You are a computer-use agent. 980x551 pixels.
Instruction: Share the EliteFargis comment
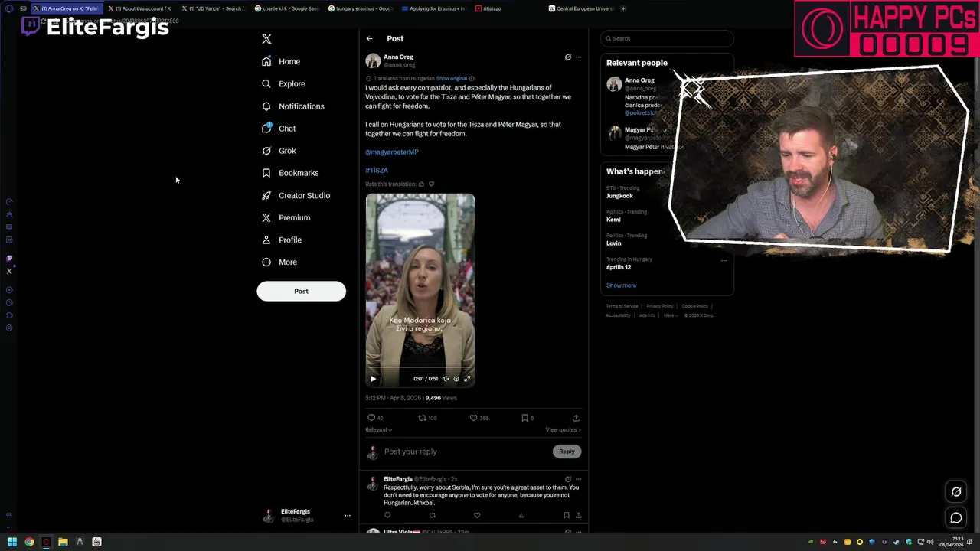coord(578,515)
